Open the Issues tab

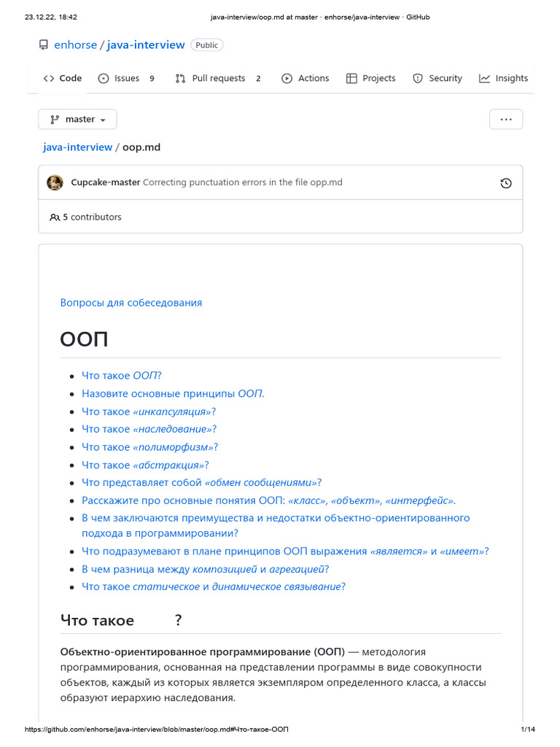click(x=126, y=79)
